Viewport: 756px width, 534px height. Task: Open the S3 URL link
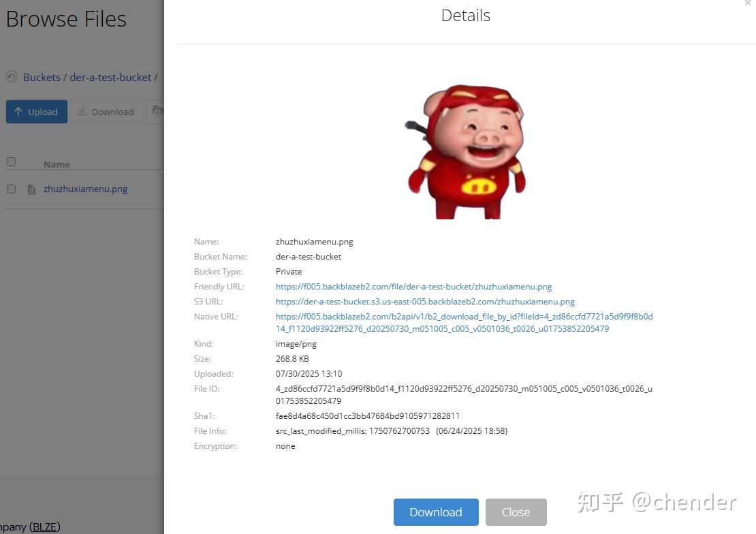point(425,302)
